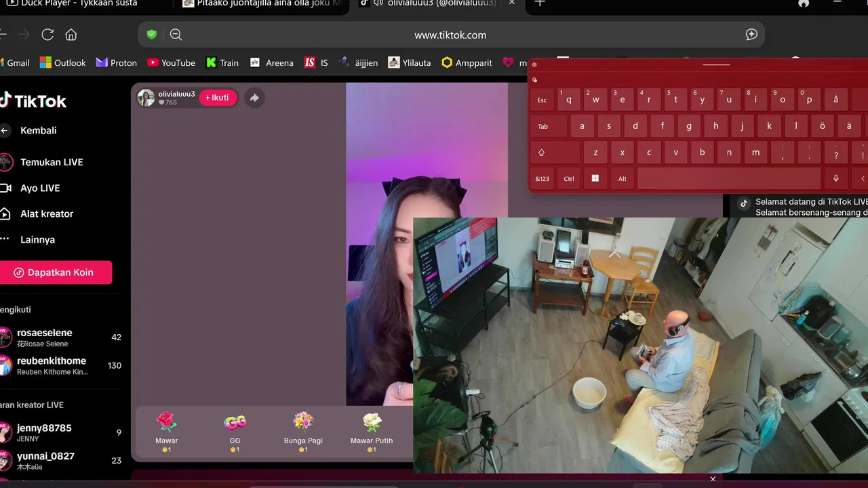The height and width of the screenshot is (488, 868).
Task: Open reubenkithome live channel
Action: (61, 366)
